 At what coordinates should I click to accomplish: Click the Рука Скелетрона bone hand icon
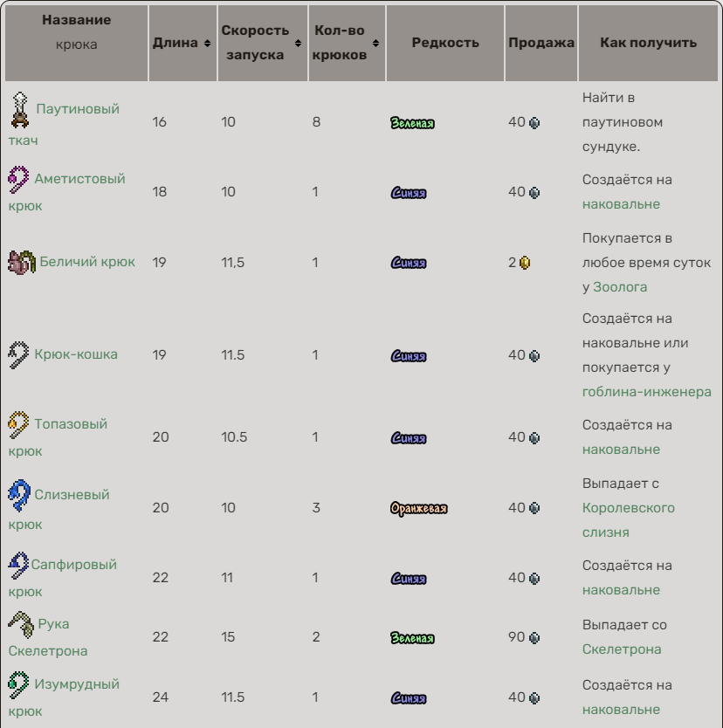tap(20, 624)
